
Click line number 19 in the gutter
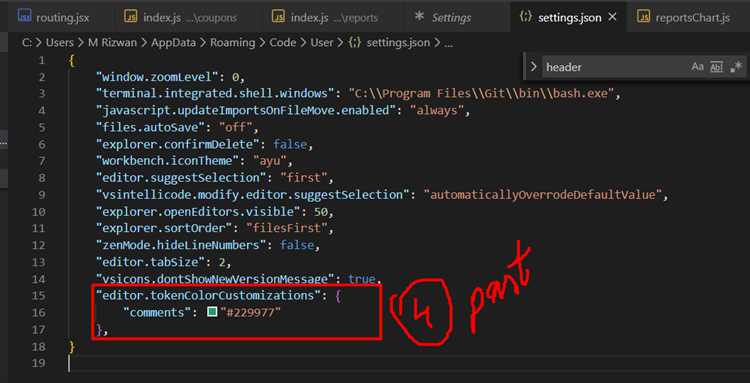(39, 363)
